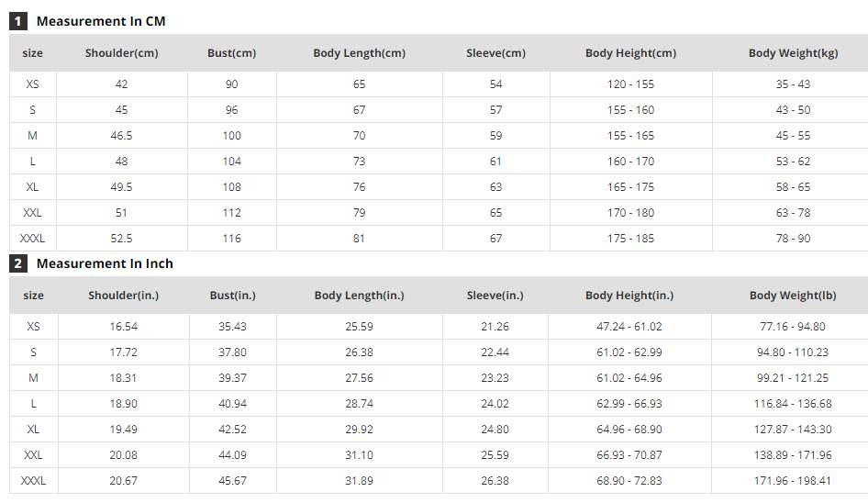Select the Body Length(cm) column header
This screenshot has width=868, height=503.
tap(359, 53)
